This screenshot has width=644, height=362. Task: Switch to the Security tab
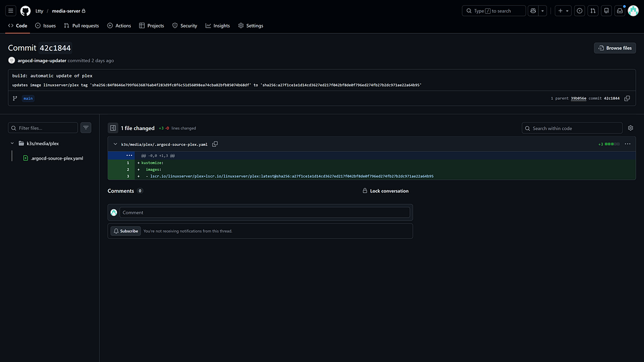(x=185, y=25)
